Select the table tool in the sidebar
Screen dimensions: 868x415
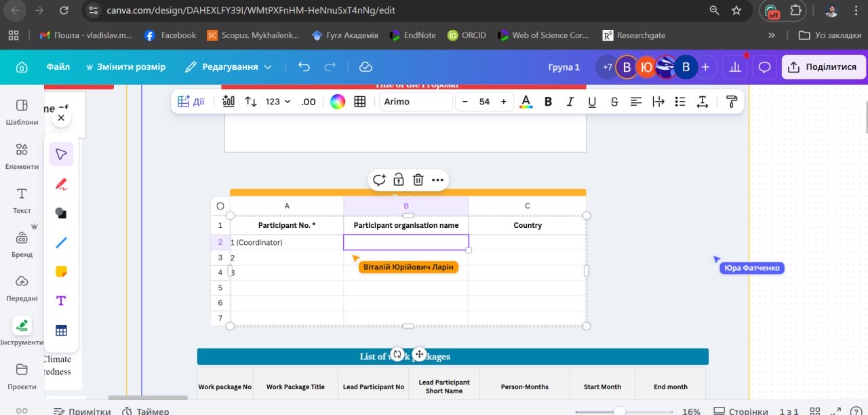61,331
